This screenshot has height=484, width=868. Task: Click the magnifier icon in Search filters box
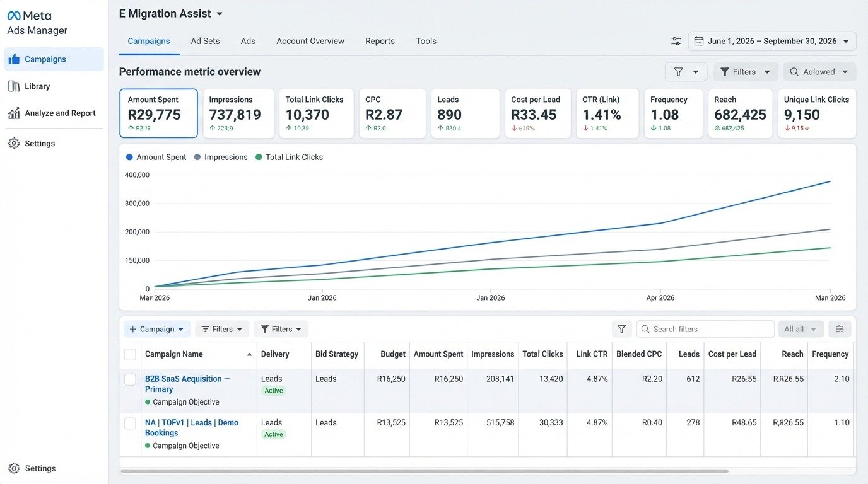click(645, 329)
